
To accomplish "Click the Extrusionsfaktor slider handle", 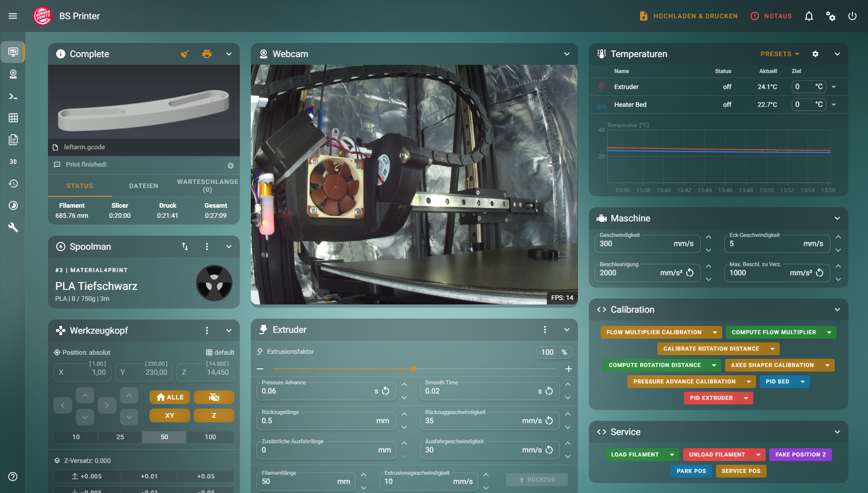I will (413, 369).
